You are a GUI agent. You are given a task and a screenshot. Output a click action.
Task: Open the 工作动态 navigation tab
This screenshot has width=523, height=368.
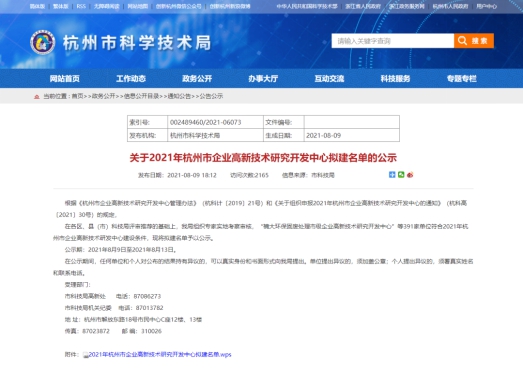[131, 78]
